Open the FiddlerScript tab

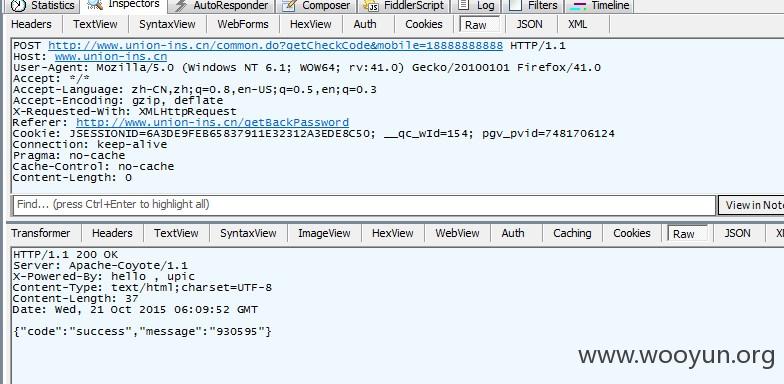[404, 6]
